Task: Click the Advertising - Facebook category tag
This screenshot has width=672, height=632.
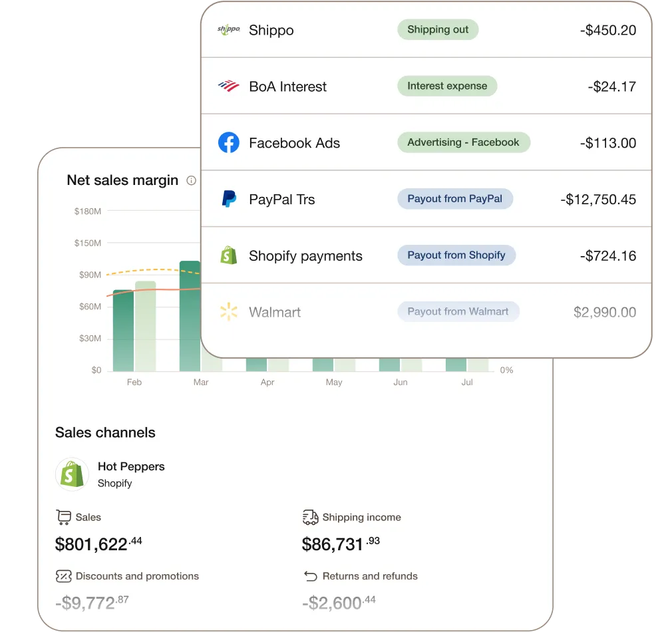Action: 463,142
